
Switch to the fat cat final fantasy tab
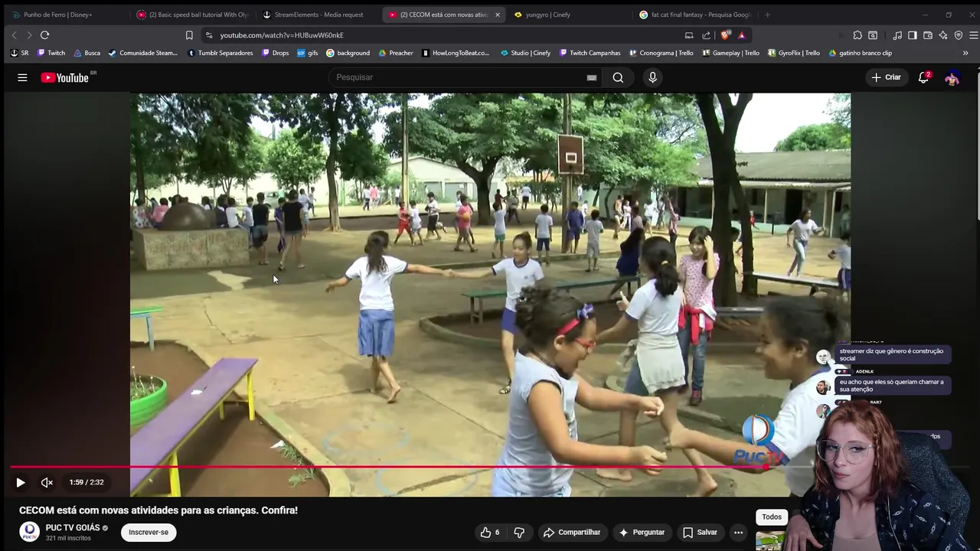point(695,15)
